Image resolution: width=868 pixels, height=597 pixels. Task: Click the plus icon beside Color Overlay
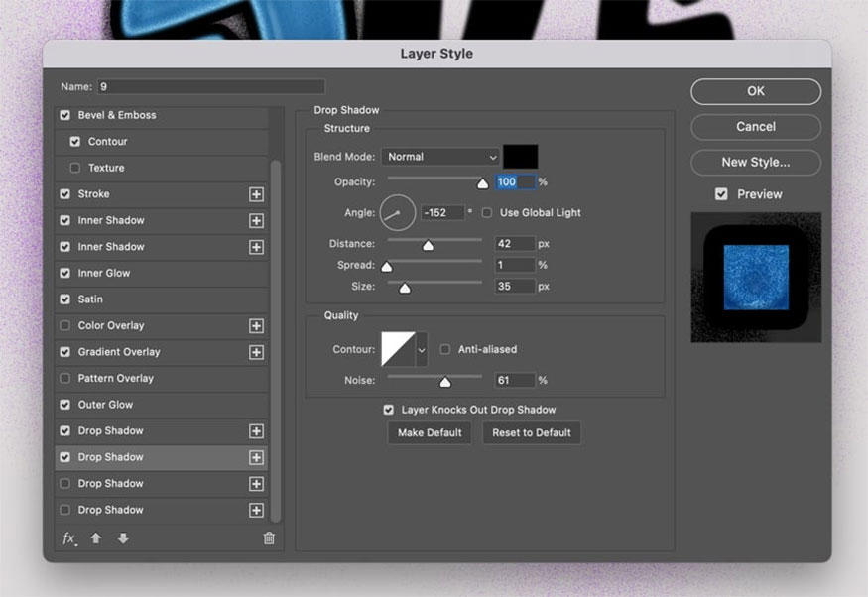point(256,326)
